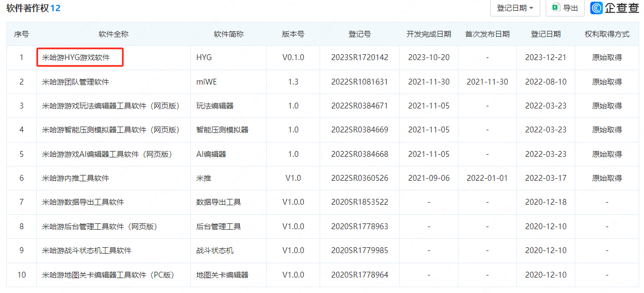The width and height of the screenshot is (644, 293).
Task: Click the 登记号 column header
Action: (x=359, y=34)
